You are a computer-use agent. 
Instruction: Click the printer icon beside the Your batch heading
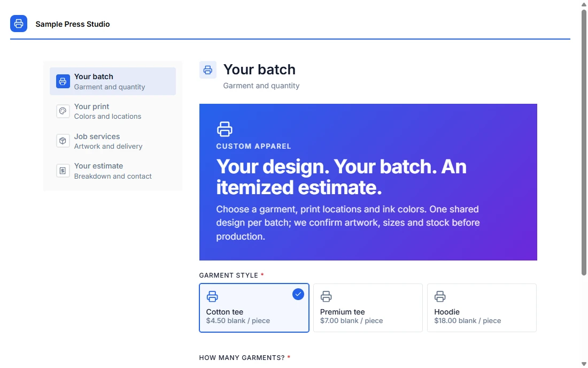coord(208,70)
